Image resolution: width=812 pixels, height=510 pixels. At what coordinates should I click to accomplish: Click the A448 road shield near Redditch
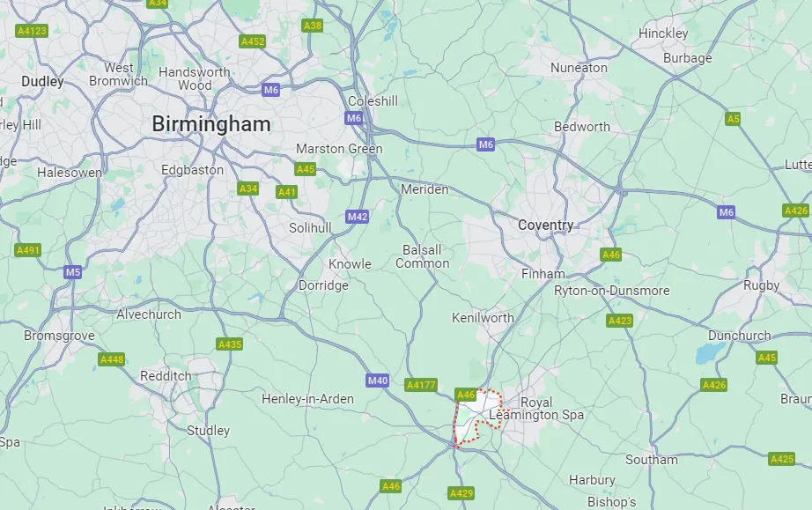tap(112, 359)
